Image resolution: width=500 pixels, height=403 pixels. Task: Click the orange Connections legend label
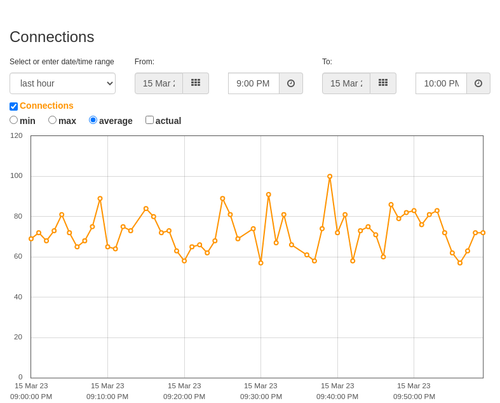46,106
